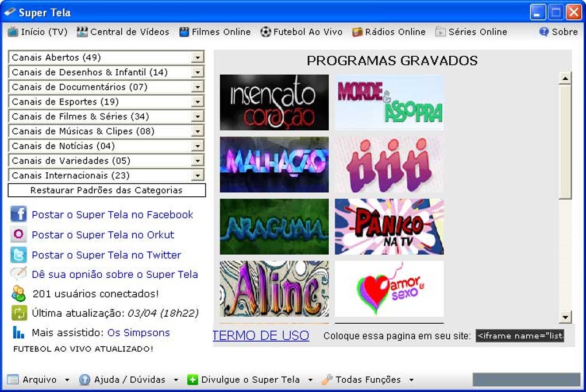Click the green refresh update icon
The image size is (586, 392).
point(19,313)
